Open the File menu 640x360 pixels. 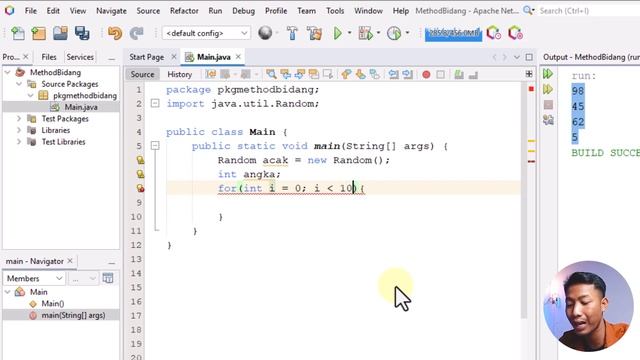point(31,11)
